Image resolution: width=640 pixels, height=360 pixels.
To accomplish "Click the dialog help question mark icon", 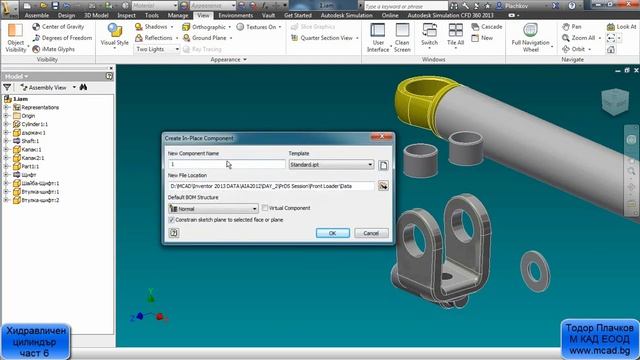I will (174, 233).
